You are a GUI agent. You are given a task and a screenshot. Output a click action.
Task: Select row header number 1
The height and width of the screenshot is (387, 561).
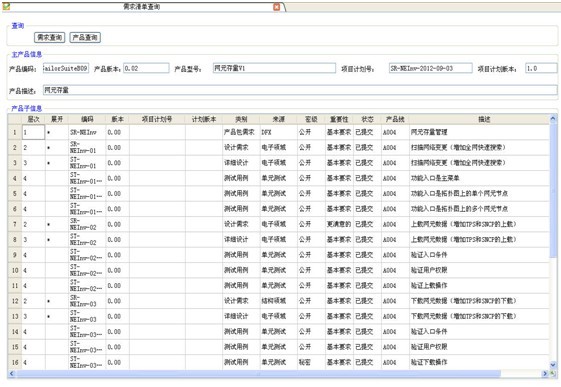point(15,132)
